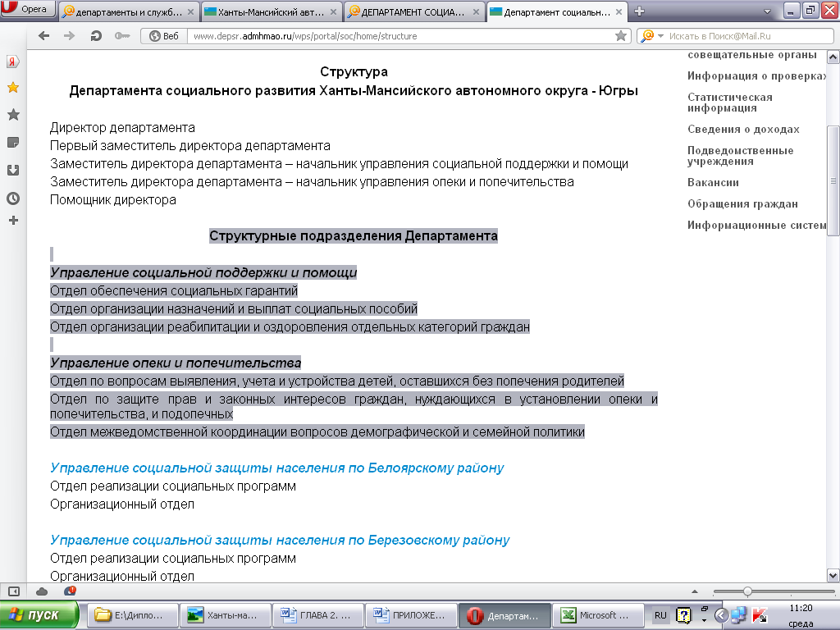Open совещательные органы link
This screenshot has height=630, width=840.
[x=752, y=55]
